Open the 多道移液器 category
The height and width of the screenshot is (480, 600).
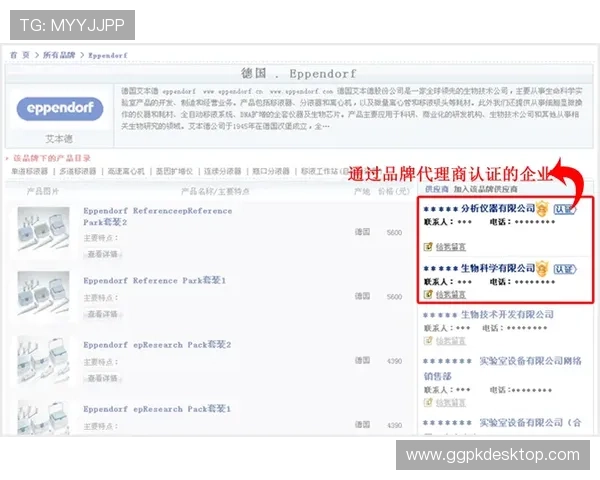coord(78,171)
